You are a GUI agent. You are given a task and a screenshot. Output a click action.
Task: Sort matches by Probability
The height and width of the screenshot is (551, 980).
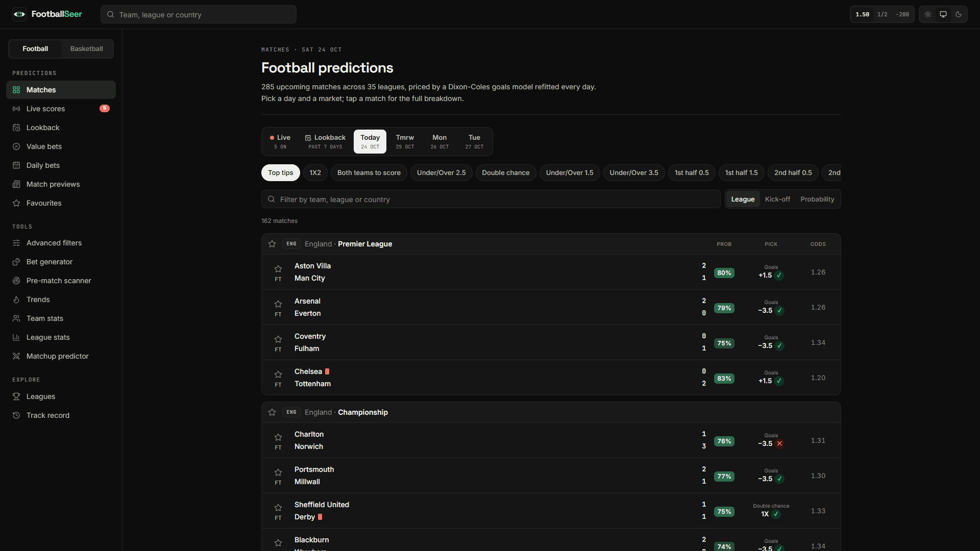[x=817, y=199]
